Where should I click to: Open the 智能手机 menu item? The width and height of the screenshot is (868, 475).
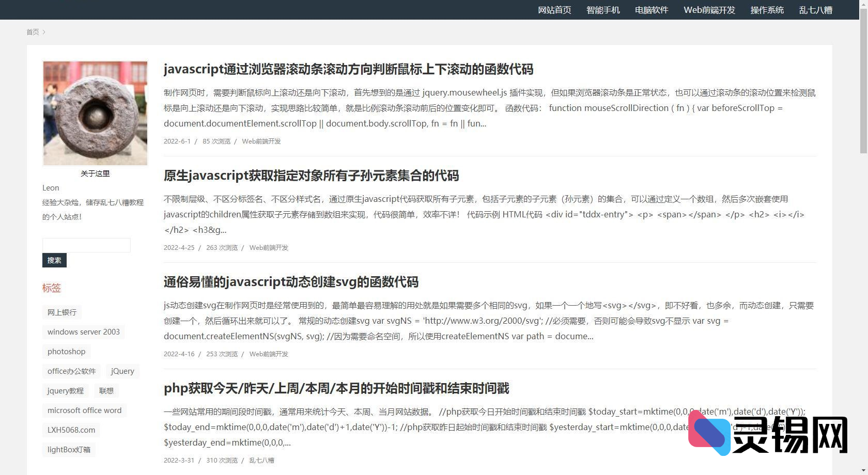tap(603, 9)
